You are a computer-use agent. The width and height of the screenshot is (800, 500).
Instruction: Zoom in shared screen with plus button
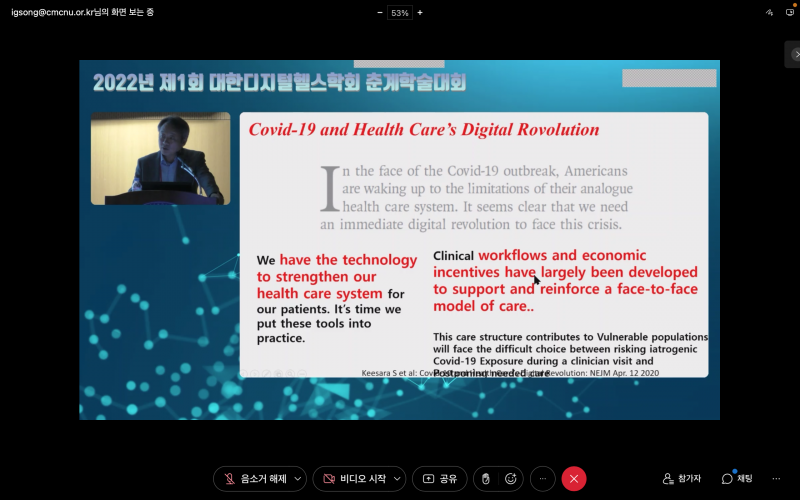(x=419, y=13)
